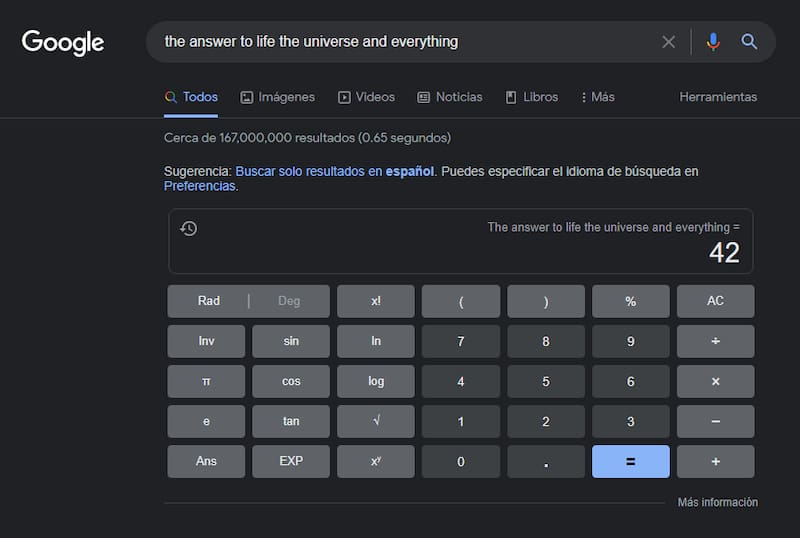This screenshot has width=800, height=538.
Task: Go to Noticias tab
Action: click(449, 97)
